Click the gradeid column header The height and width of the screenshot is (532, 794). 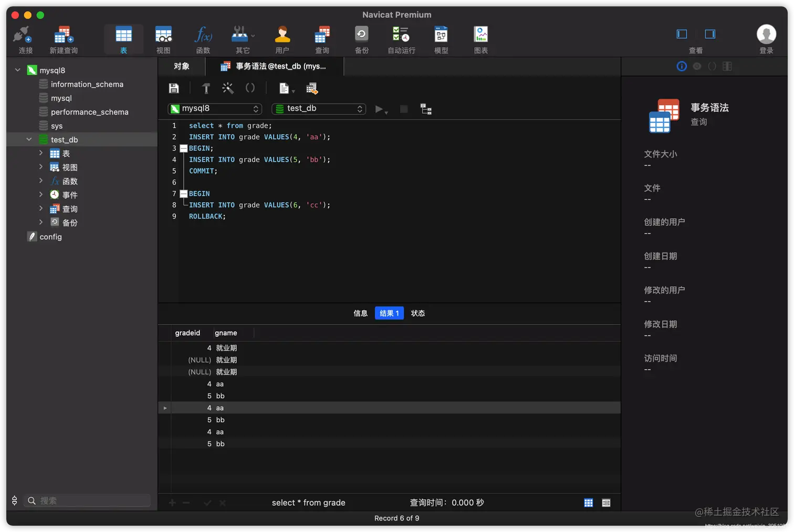187,333
